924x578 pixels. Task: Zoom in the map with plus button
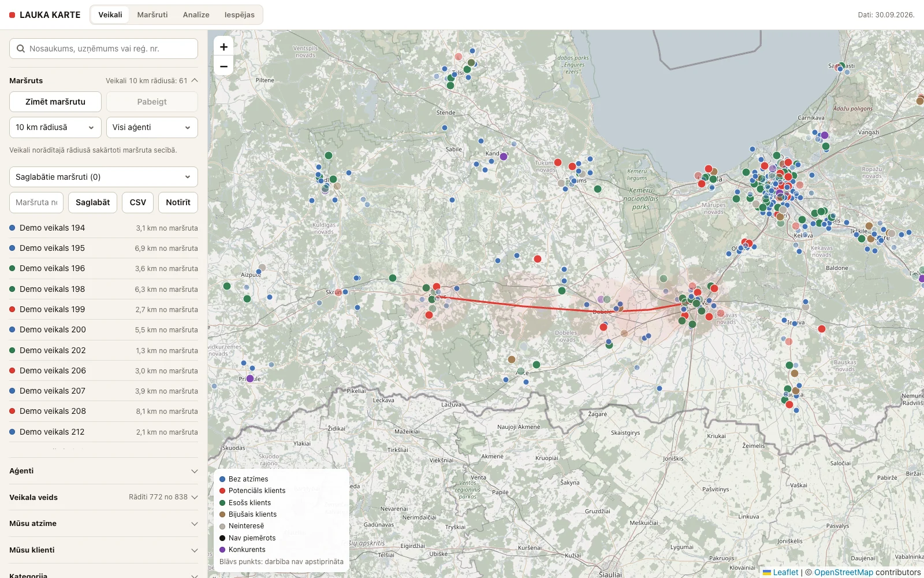(x=223, y=46)
